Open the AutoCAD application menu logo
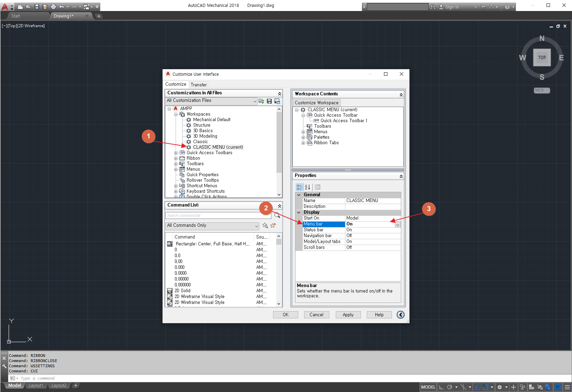Screen dimensions: 572x392 pyautogui.click(x=5, y=7)
